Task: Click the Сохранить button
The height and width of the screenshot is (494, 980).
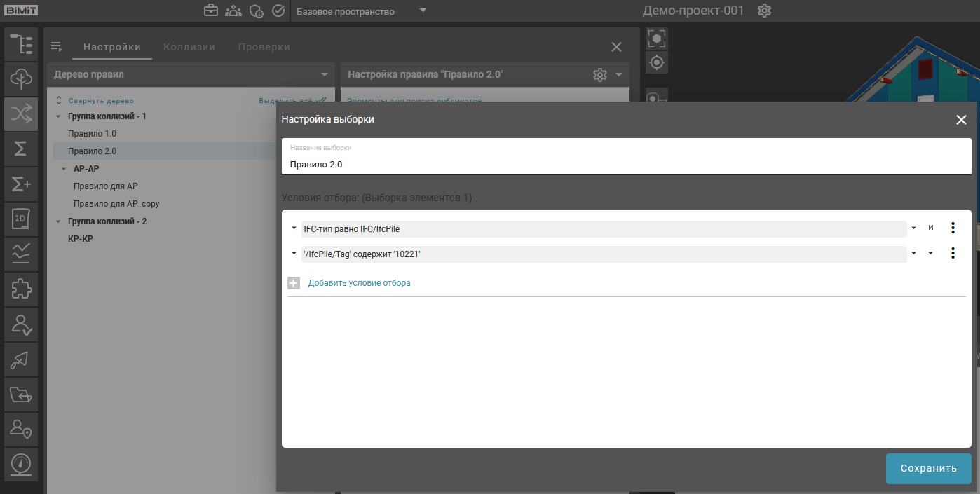Action: 928,469
